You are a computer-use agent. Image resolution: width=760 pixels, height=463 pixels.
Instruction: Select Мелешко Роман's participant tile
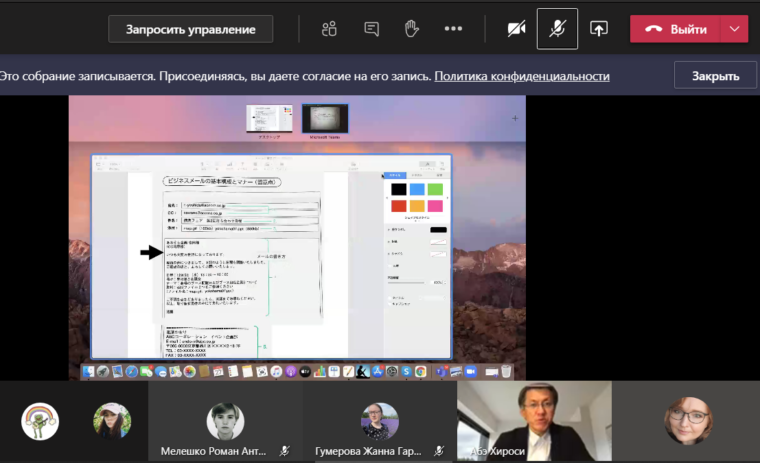click(x=225, y=422)
